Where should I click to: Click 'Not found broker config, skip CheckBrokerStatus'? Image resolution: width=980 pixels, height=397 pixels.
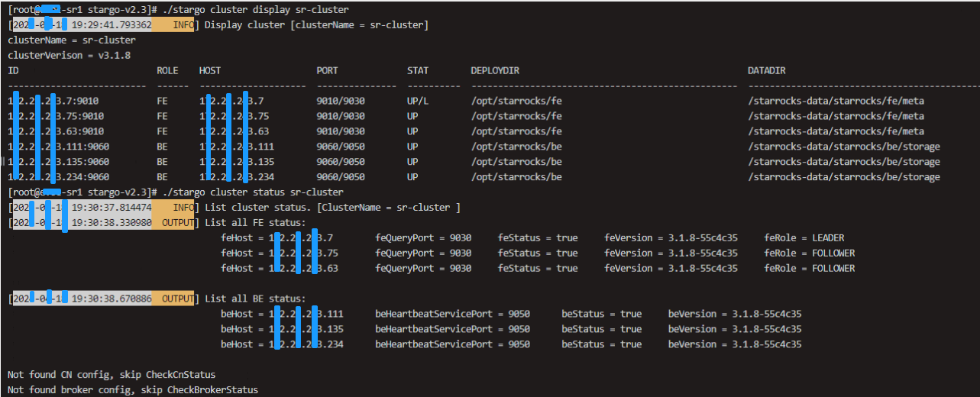[x=133, y=390]
